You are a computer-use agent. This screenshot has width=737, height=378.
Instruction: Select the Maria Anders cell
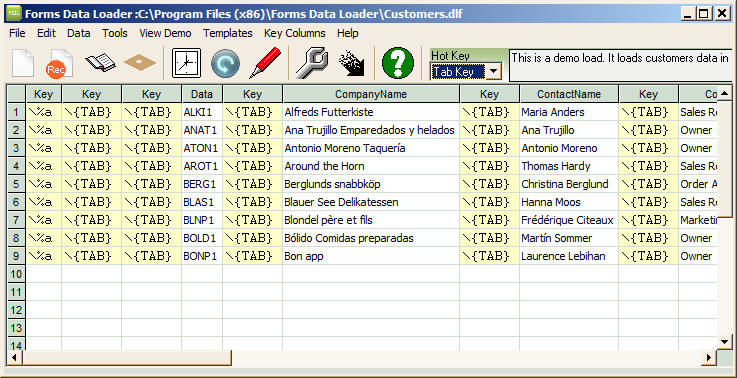tap(569, 112)
